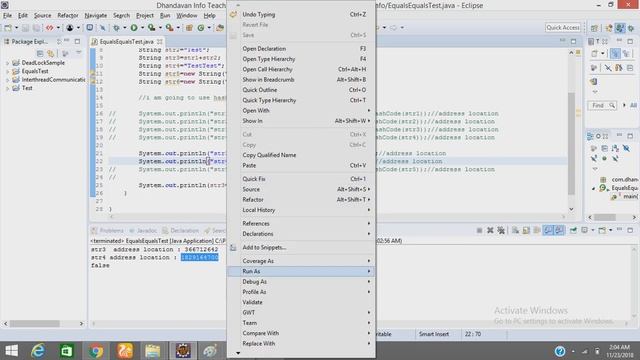Select Undo Typing in context menu
Screen dimensions: 640x360
coord(301,14)
